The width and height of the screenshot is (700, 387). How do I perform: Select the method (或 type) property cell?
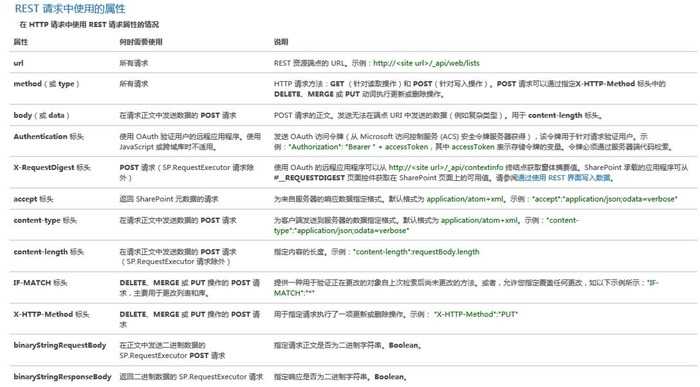tap(46, 83)
